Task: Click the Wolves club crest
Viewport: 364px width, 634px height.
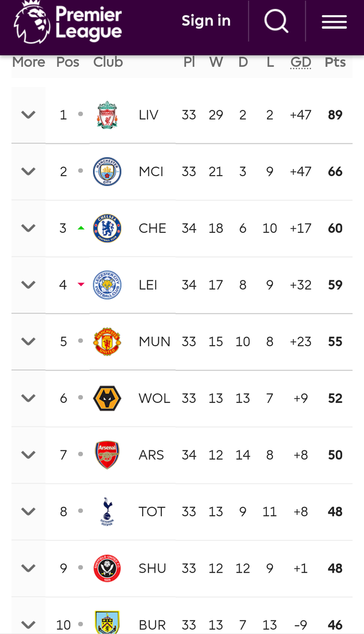Action: click(107, 398)
